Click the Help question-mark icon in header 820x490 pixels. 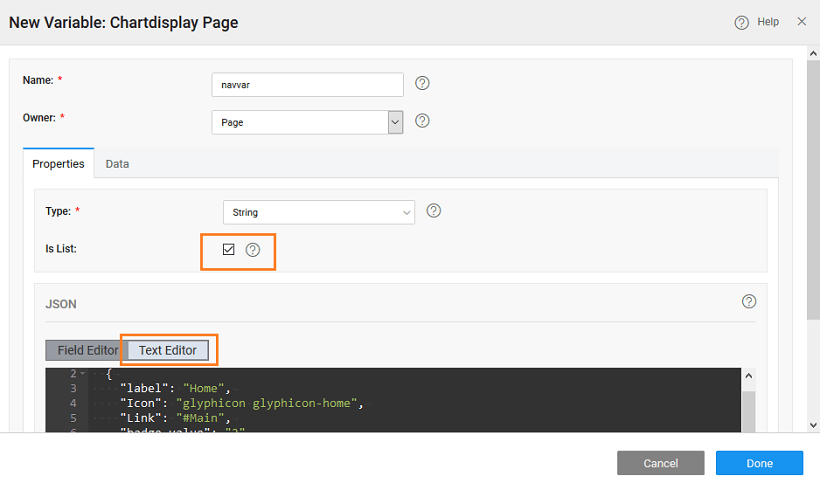click(x=741, y=22)
